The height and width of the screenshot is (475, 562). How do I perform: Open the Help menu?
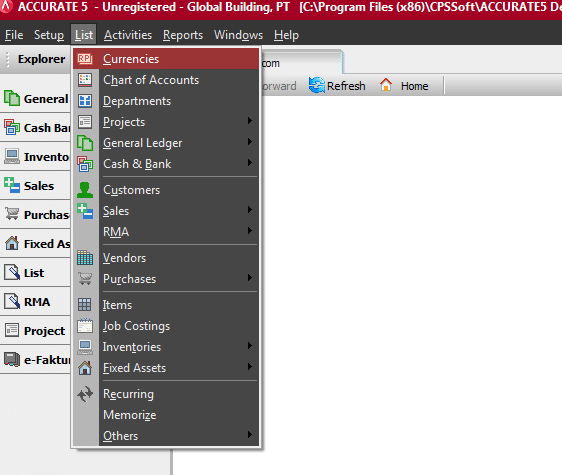[x=286, y=35]
